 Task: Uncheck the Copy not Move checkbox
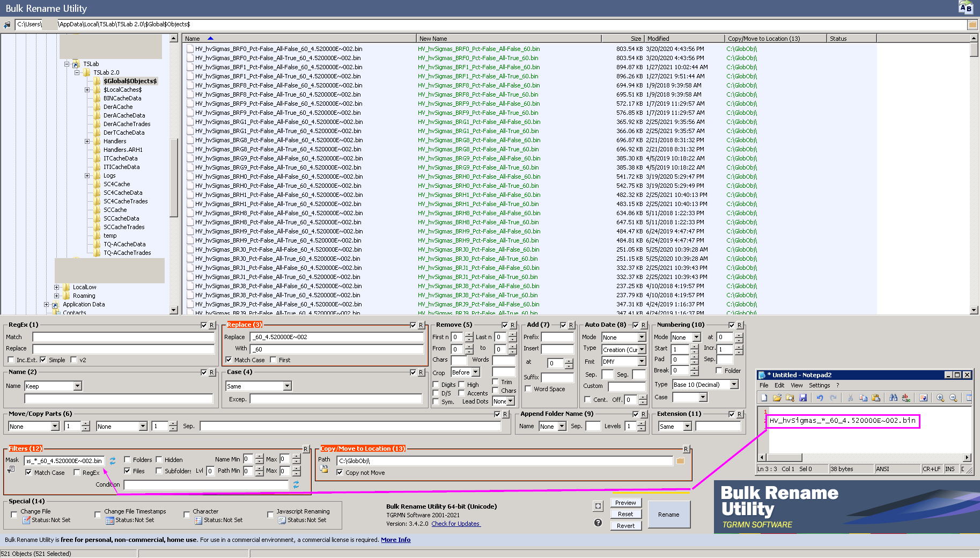[340, 473]
